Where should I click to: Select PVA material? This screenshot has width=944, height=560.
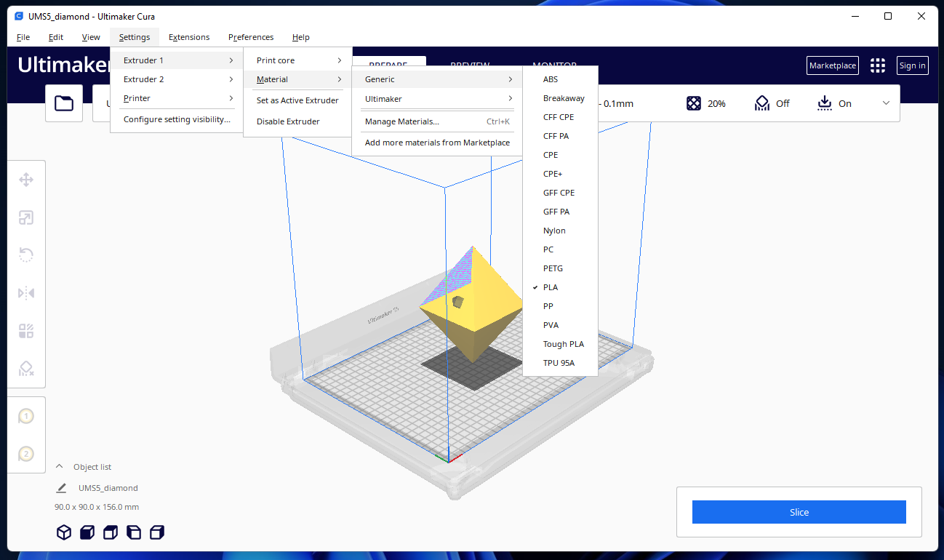point(560,325)
